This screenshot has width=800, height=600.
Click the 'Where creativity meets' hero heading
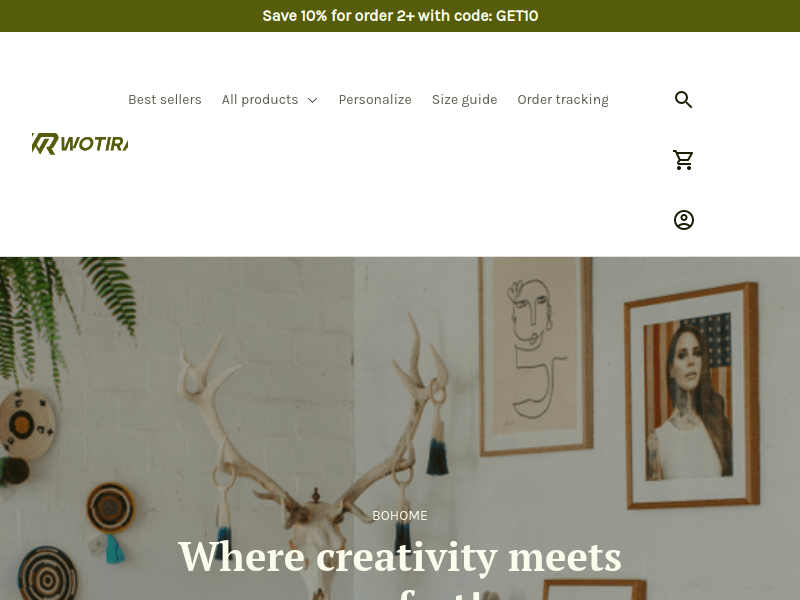click(x=400, y=557)
